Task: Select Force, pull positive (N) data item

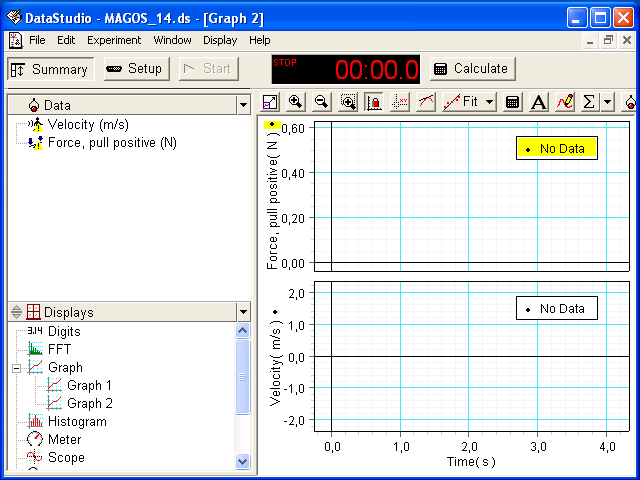Action: pyautogui.click(x=112, y=142)
